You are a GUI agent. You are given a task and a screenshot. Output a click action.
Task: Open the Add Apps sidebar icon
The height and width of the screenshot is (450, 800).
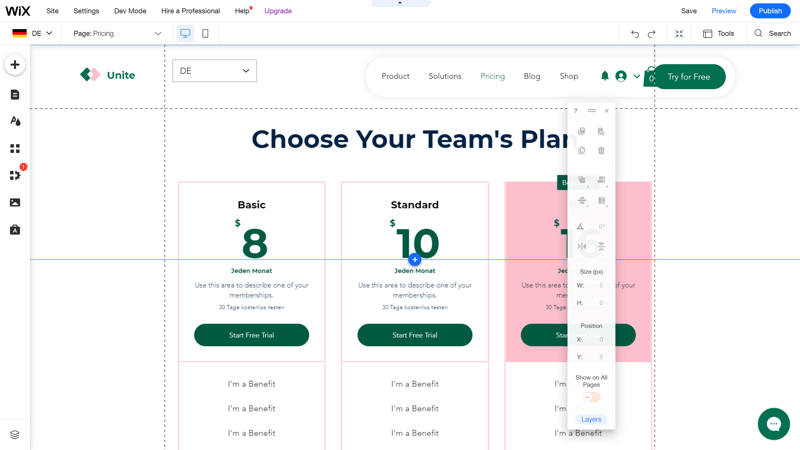[x=15, y=148]
